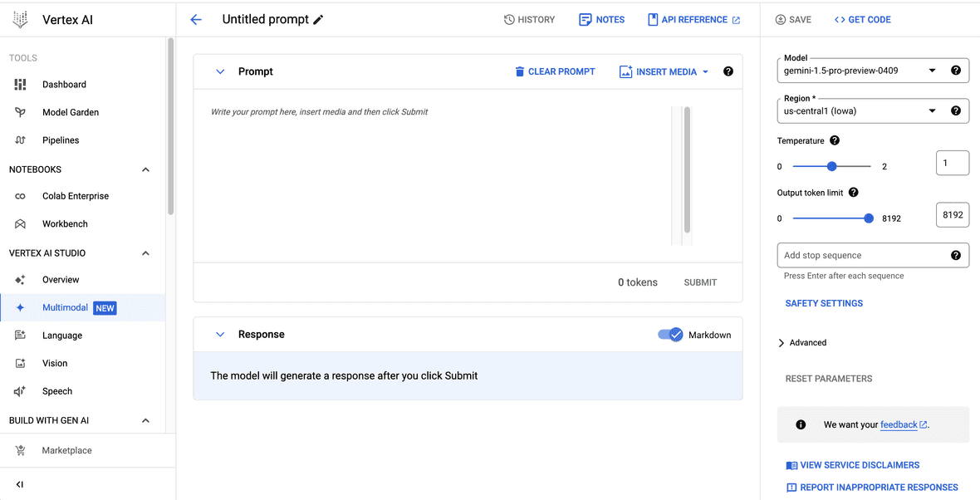Open the Pipelines page
Image resolution: width=980 pixels, height=500 pixels.
[x=59, y=140]
